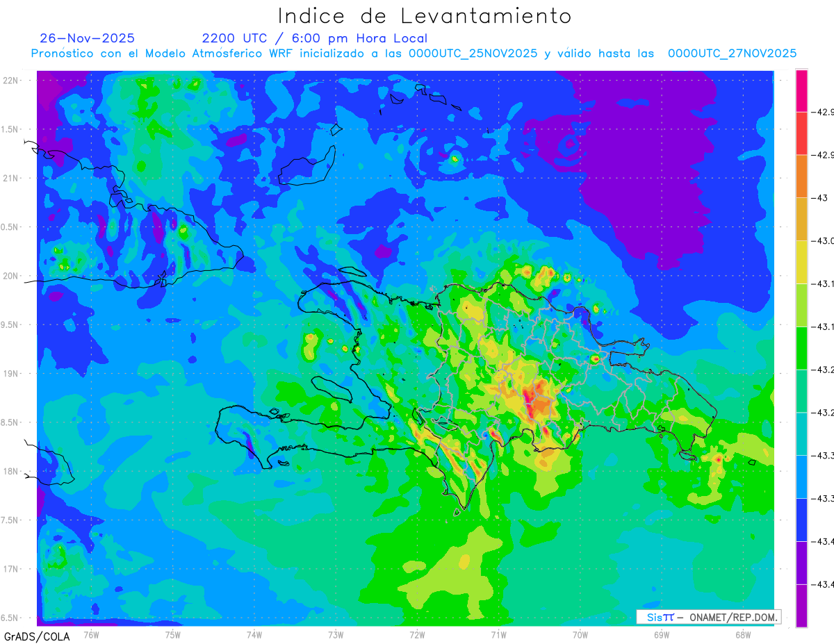Click the '71W' longitude label
This screenshot has height=644, width=834.
pyautogui.click(x=498, y=634)
